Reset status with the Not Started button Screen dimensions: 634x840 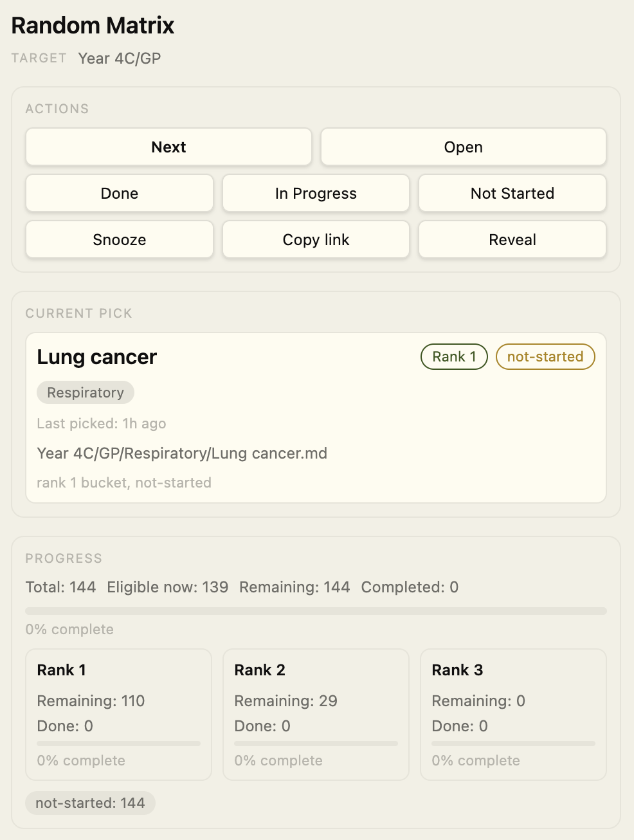coord(511,193)
